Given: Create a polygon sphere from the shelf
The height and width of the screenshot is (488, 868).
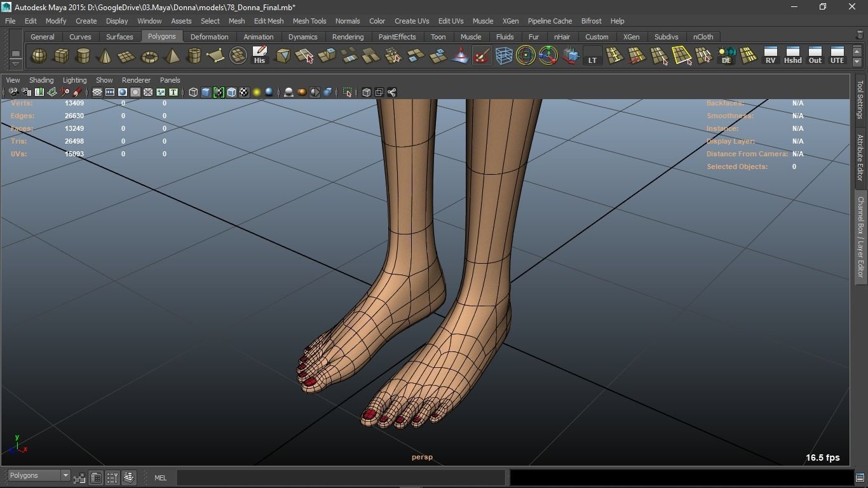Looking at the screenshot, I should pyautogui.click(x=39, y=56).
